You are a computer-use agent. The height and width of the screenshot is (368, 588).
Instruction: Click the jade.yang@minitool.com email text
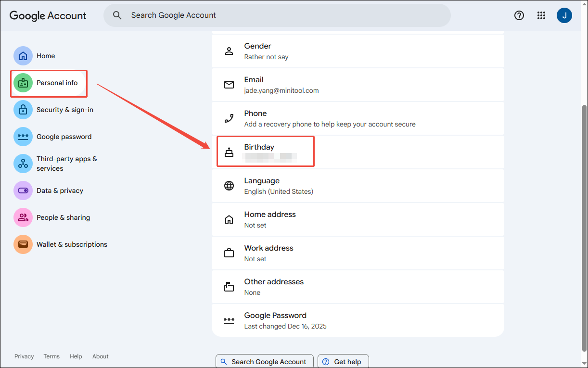(x=281, y=90)
